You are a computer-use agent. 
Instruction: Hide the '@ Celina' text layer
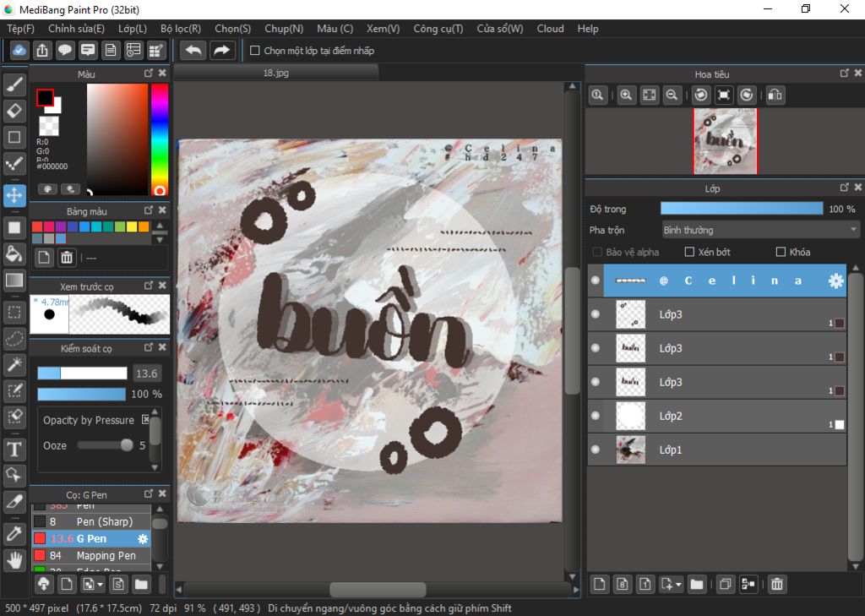[596, 281]
